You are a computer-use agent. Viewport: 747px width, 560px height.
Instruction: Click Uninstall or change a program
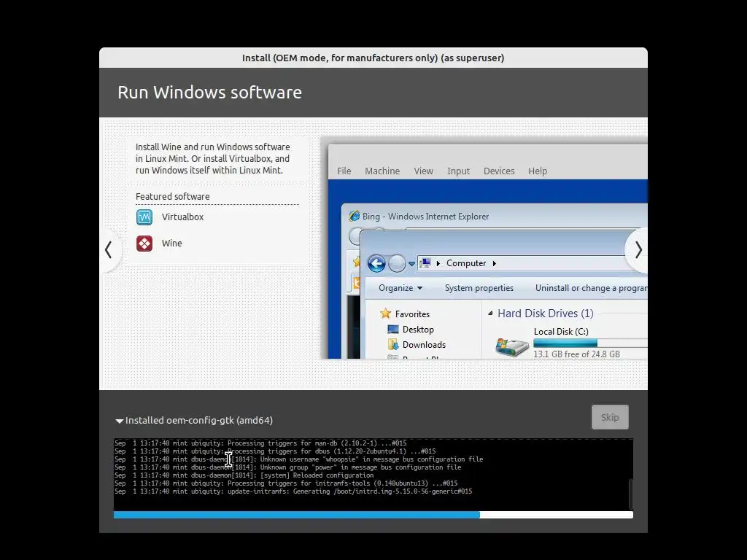click(x=591, y=287)
